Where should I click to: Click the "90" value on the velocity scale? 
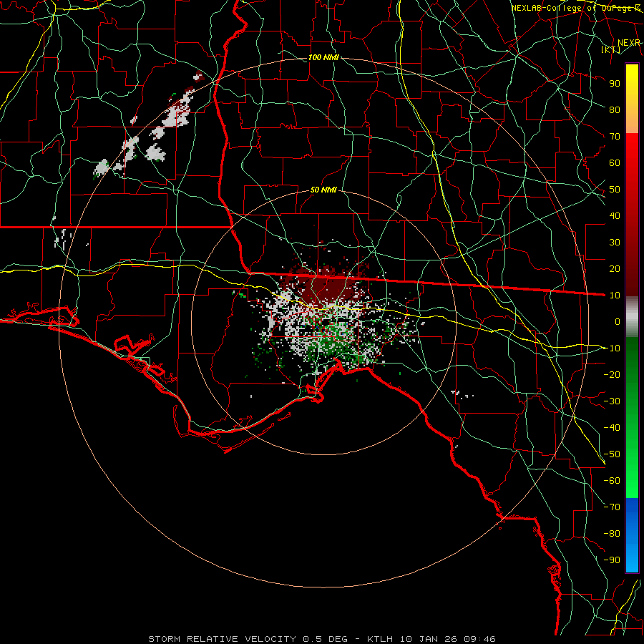(x=615, y=84)
